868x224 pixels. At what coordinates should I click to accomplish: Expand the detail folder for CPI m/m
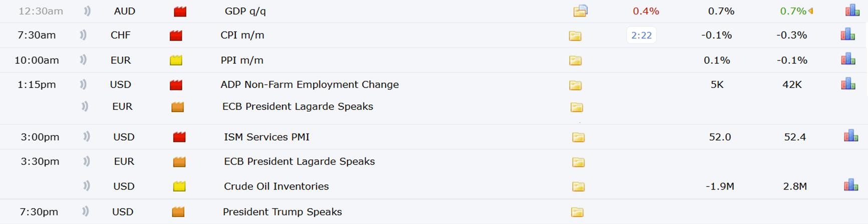pyautogui.click(x=575, y=35)
